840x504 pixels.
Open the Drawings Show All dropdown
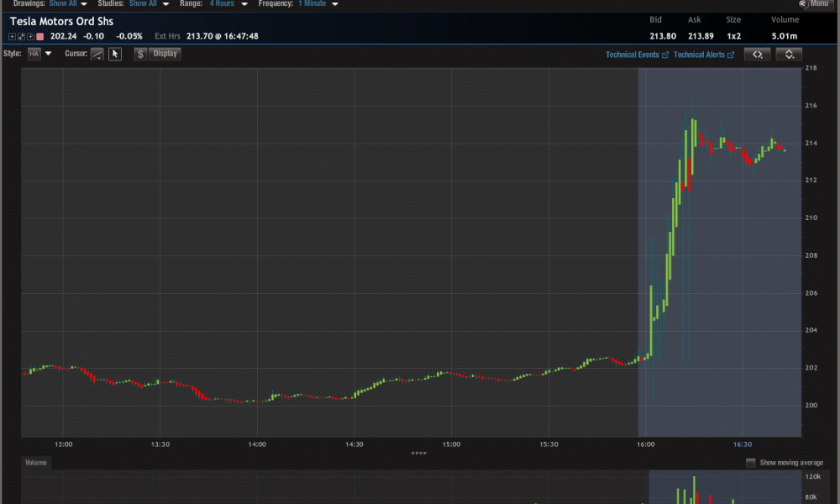point(68,3)
